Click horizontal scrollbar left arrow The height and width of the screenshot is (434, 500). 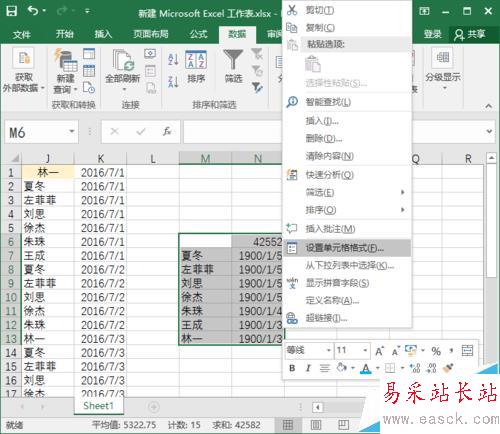pyautogui.click(x=318, y=407)
